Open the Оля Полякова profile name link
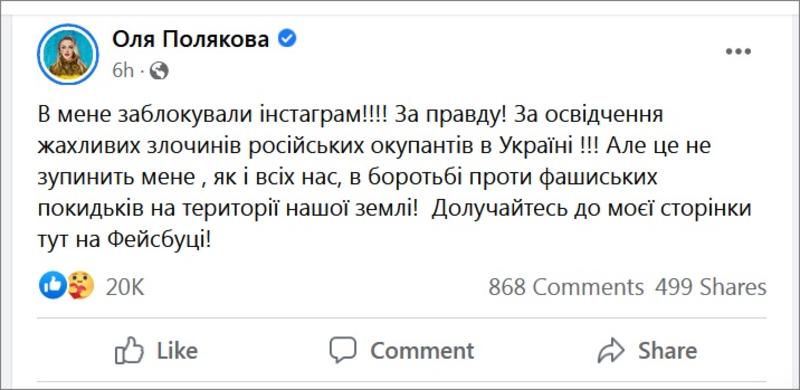This screenshot has height=390, width=800. pyautogui.click(x=190, y=39)
